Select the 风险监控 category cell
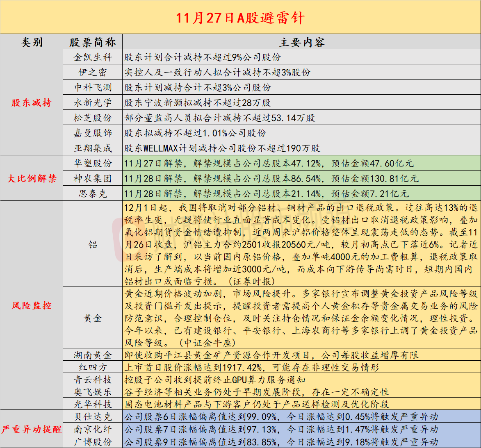The height and width of the screenshot is (448, 481). pos(32,305)
